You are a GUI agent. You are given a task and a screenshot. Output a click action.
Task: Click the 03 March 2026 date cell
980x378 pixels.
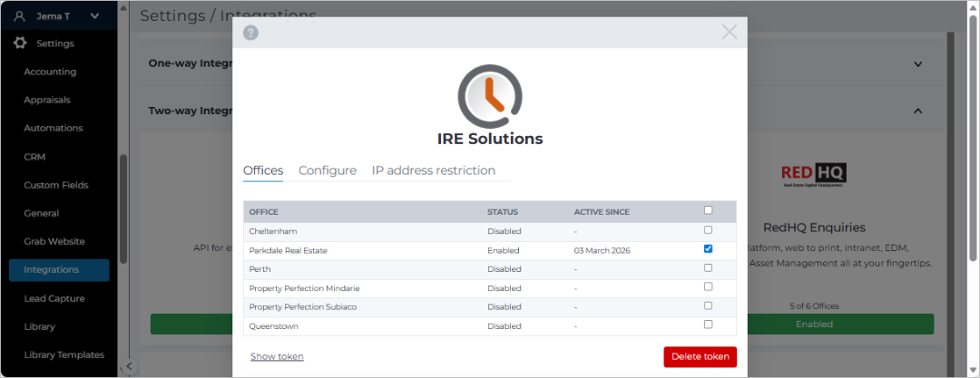[x=602, y=250]
